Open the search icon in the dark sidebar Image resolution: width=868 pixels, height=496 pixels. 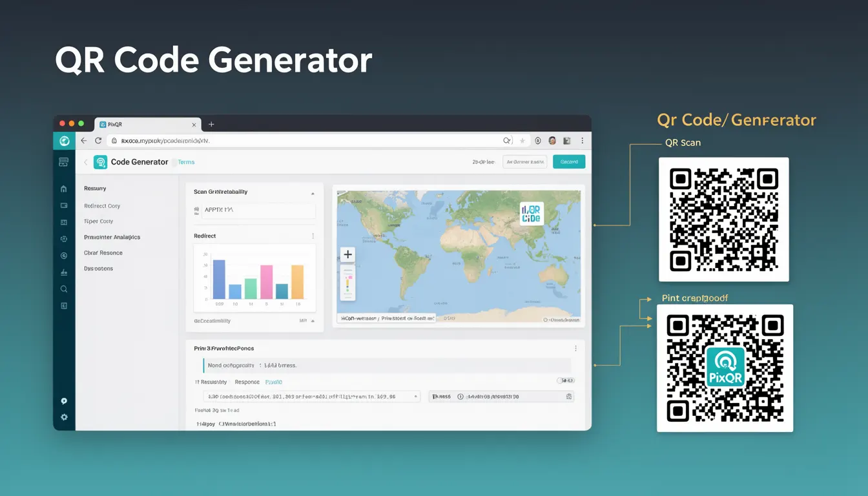[64, 289]
